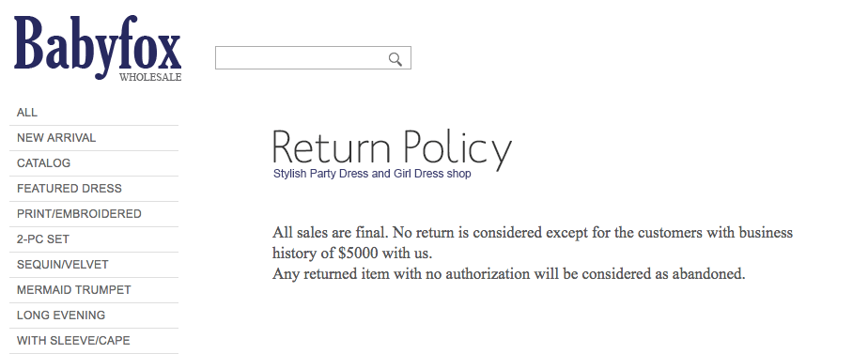The image size is (868, 354).
Task: Focus the search text field
Action: [313, 58]
